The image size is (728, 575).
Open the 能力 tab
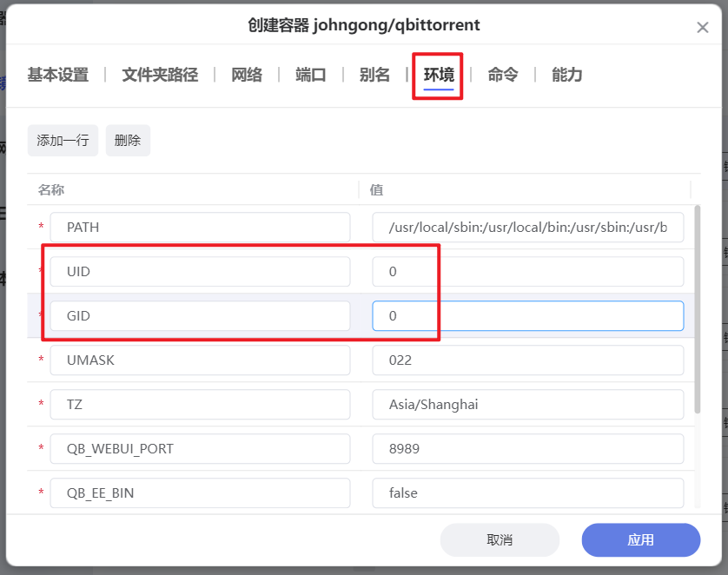[567, 75]
